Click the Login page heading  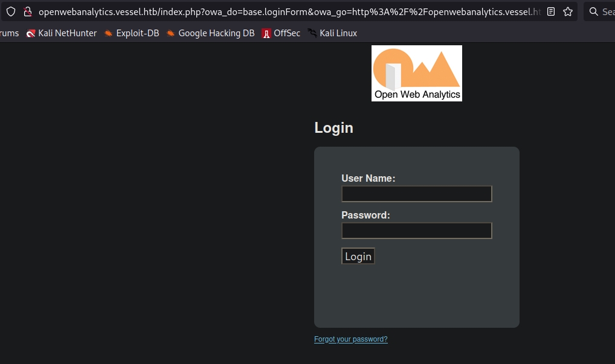(333, 128)
